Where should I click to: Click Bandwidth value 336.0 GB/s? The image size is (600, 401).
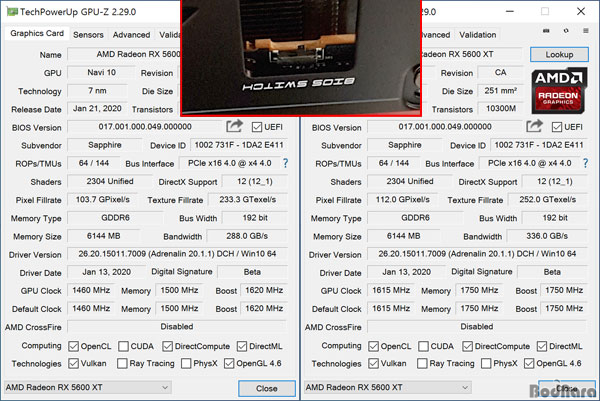point(547,236)
